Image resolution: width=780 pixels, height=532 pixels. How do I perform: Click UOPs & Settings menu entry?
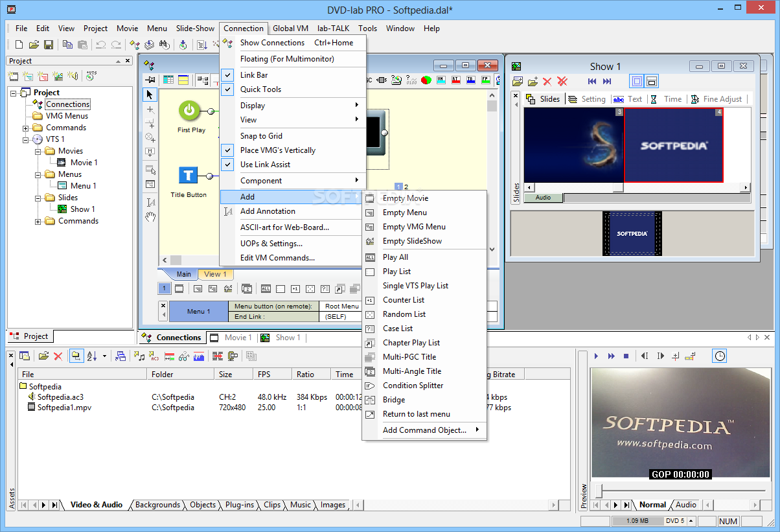point(293,244)
